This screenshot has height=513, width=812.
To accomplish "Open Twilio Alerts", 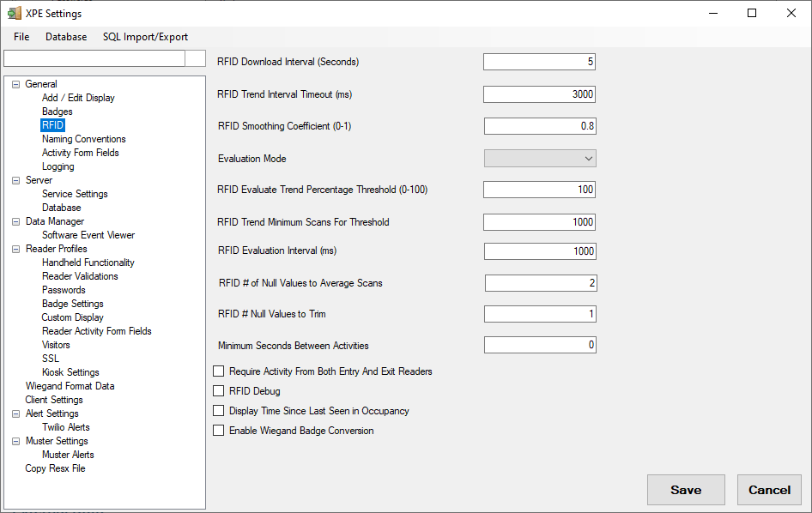I will pos(66,427).
